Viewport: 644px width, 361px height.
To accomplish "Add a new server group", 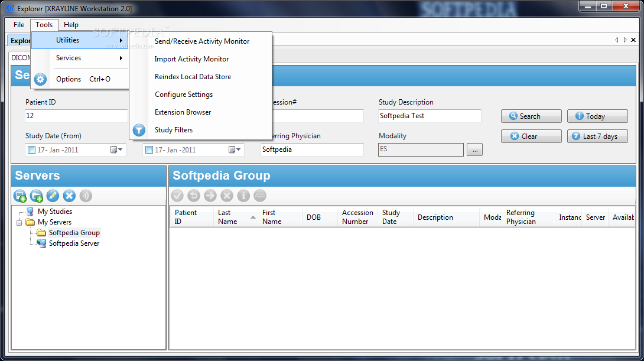I will click(36, 196).
